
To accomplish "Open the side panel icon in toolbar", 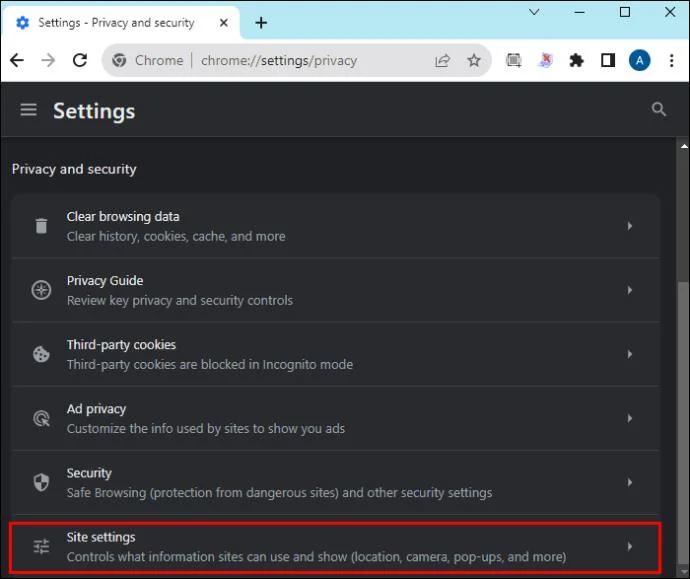I will coord(608,60).
